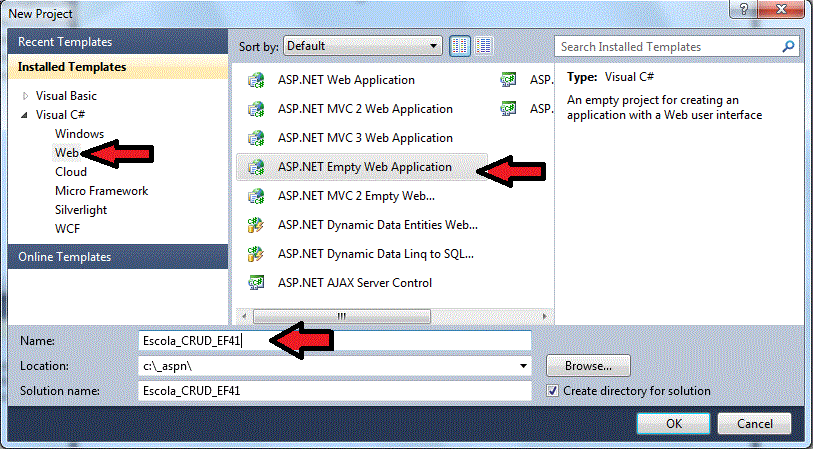813x449 pixels.
Task: Select the ASP.NET Web Application template text
Action: pos(346,80)
